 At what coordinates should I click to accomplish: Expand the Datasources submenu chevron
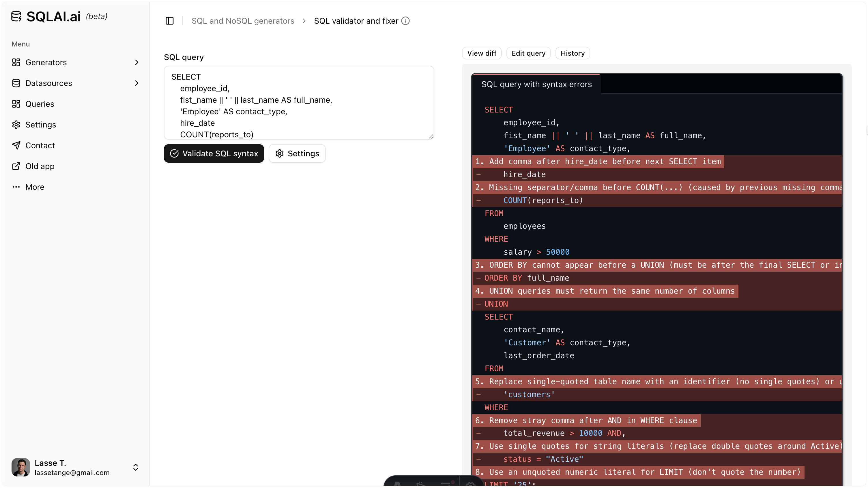click(136, 83)
